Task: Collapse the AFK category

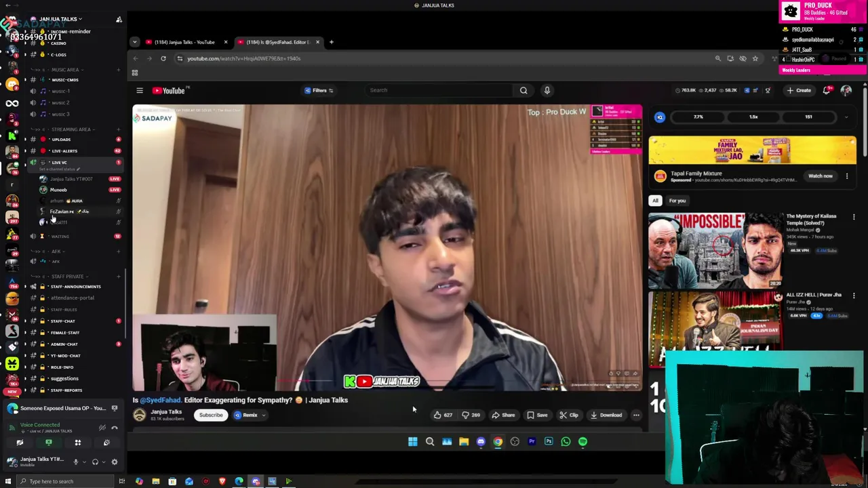Action: point(56,251)
